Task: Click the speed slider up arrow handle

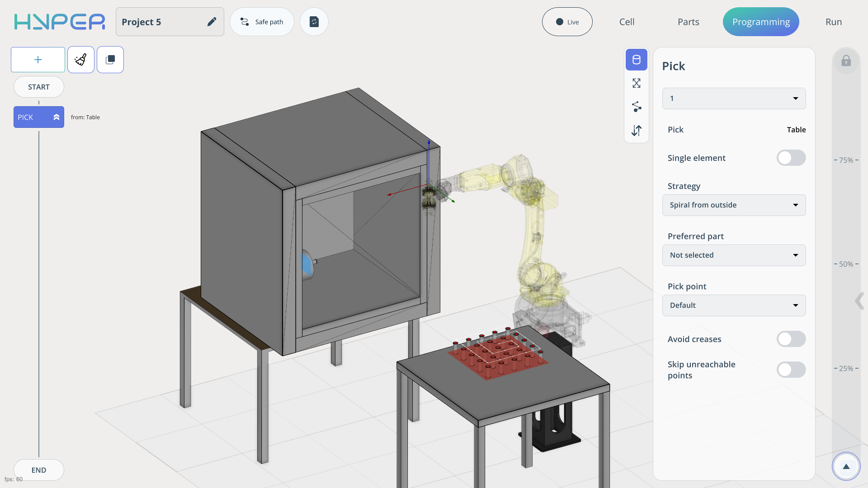Action: [x=846, y=466]
